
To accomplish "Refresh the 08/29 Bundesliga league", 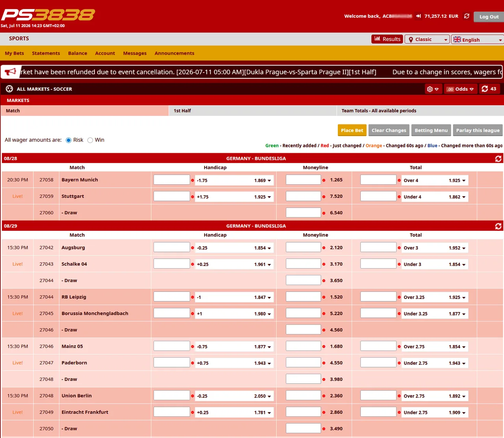I will pos(498,226).
